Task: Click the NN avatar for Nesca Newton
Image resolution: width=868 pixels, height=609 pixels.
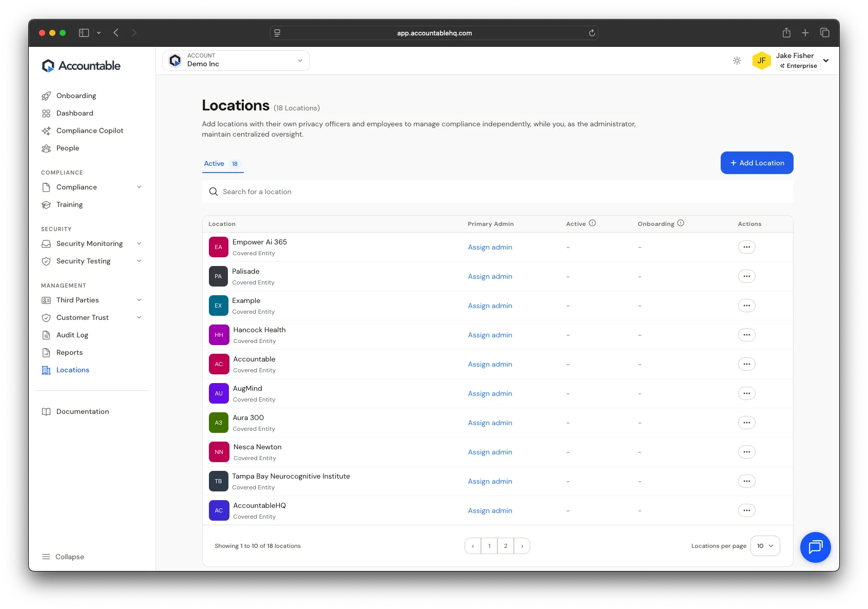Action: (219, 452)
